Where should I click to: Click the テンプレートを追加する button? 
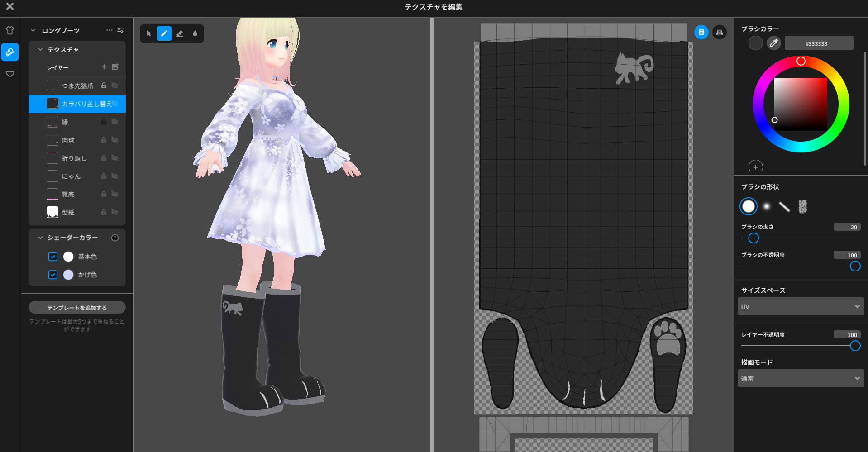[77, 307]
